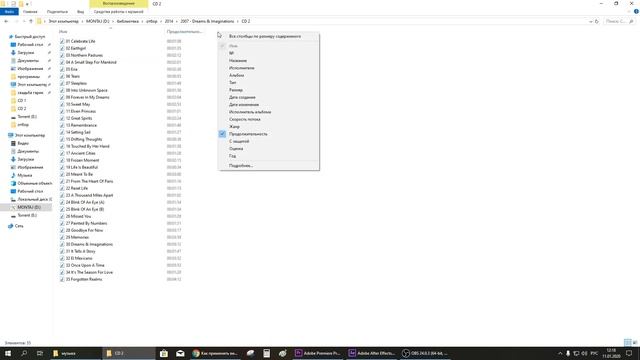The height and width of the screenshot is (360, 640).
Task: Open the Файл ribbon tab
Action: (x=9, y=11)
